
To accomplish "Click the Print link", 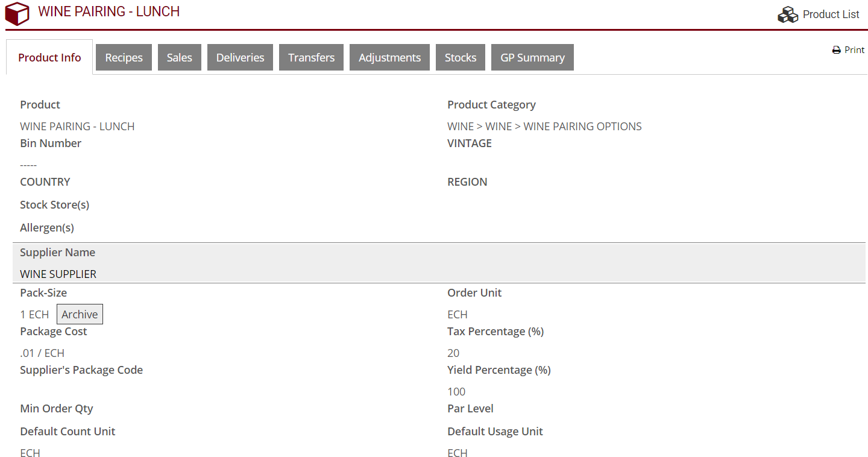I will (x=853, y=49).
